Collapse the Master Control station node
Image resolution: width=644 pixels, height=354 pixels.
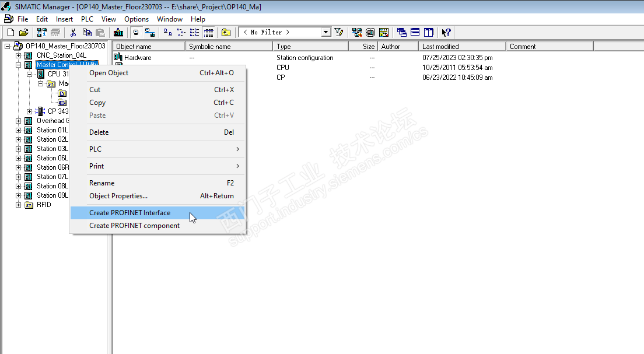pos(19,65)
